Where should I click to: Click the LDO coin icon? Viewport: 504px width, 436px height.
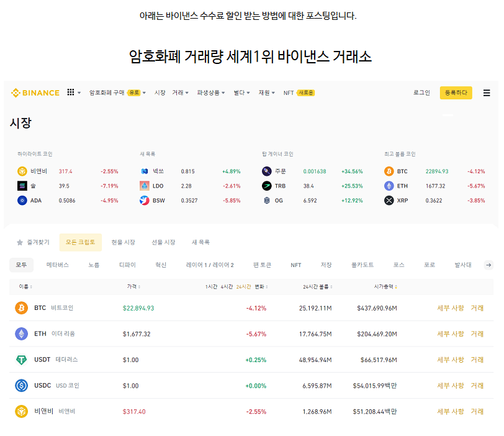[145, 186]
